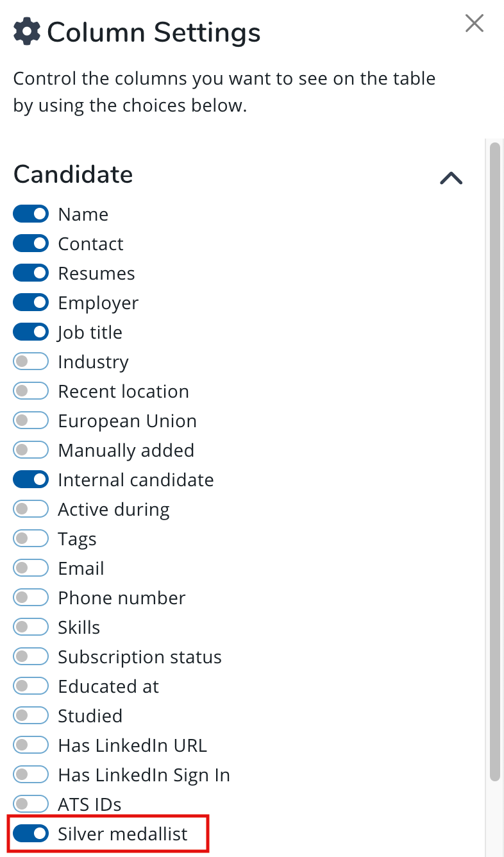This screenshot has height=857, width=504.
Task: Hide the Resumes column
Action: [31, 273]
